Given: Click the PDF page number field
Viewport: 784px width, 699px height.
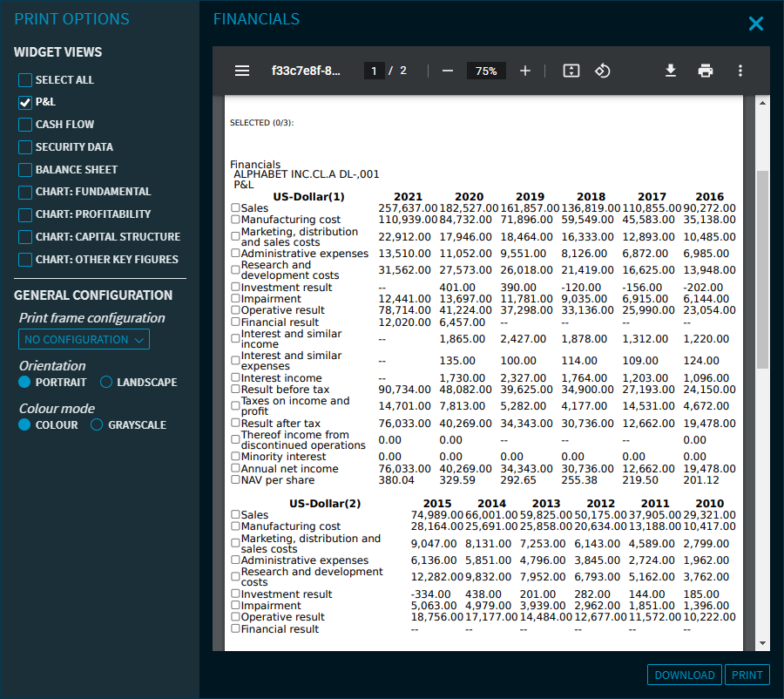Looking at the screenshot, I should pos(375,71).
